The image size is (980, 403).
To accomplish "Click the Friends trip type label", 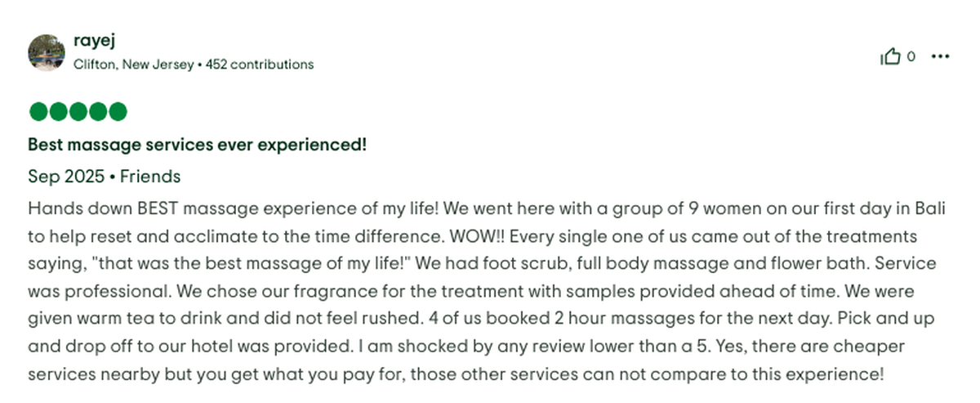I will pyautogui.click(x=150, y=176).
